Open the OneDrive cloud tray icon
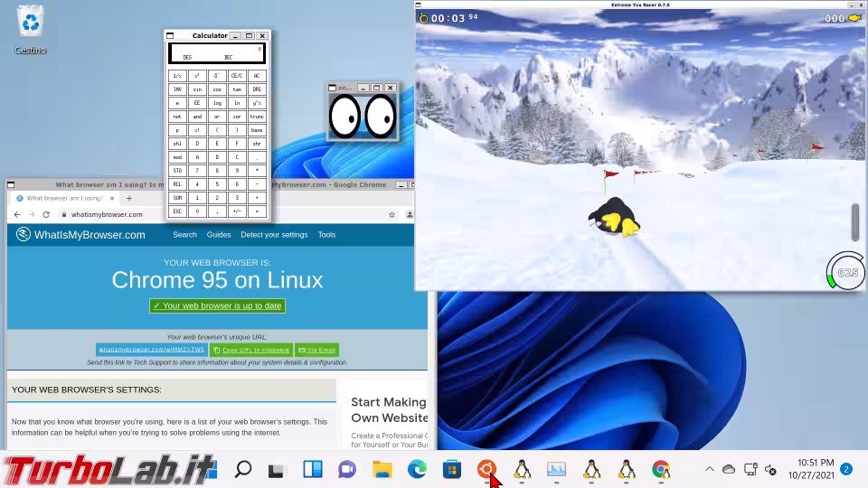This screenshot has height=488, width=868. pos(729,469)
